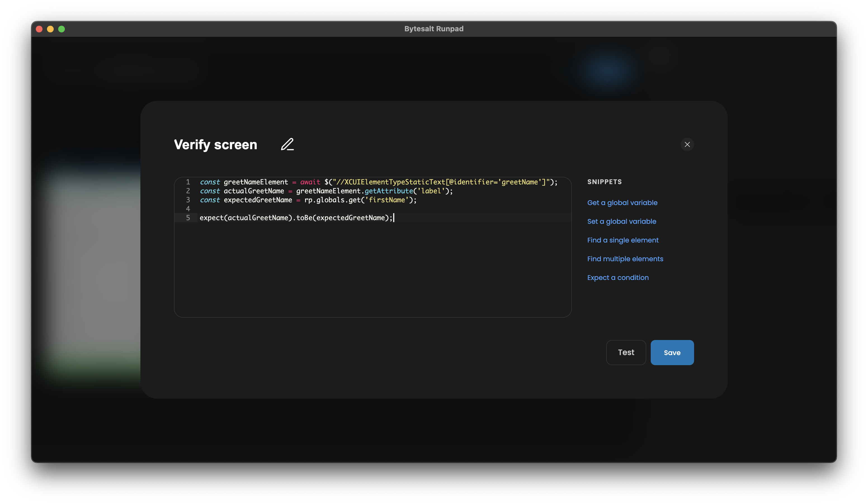
Task: Click the yellow minimize window button
Action: coord(50,29)
